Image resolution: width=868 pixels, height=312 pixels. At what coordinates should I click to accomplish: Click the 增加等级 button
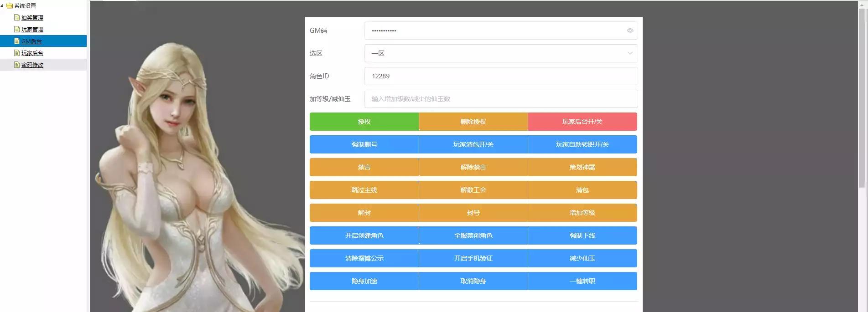[582, 213]
